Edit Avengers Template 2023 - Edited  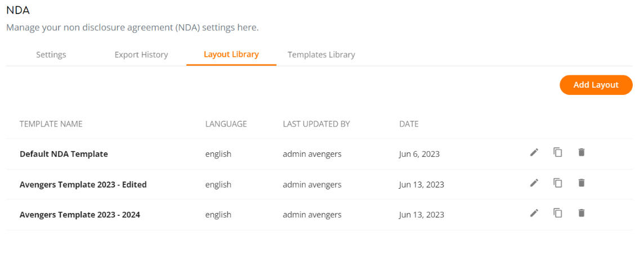coord(534,183)
